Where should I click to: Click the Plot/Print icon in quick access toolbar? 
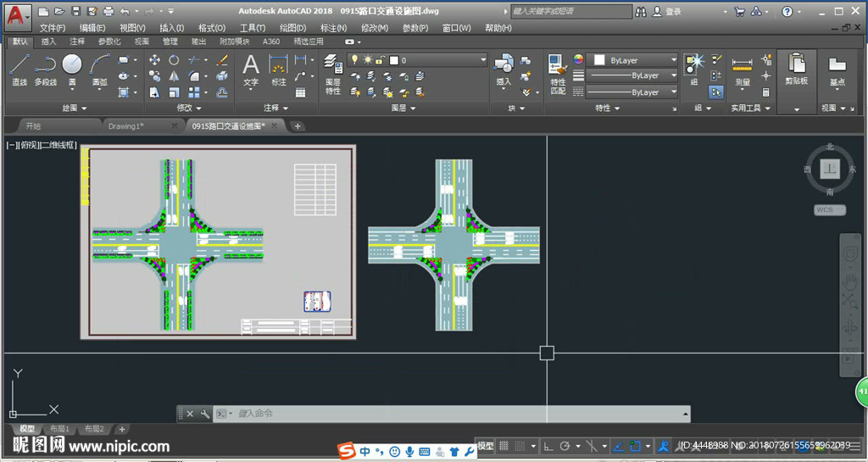(108, 11)
